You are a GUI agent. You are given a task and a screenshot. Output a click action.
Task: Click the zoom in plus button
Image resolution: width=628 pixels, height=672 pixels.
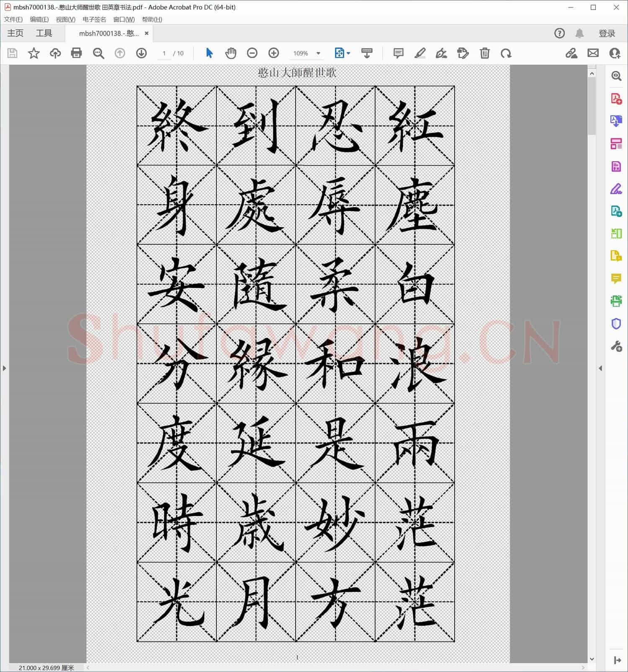274,53
